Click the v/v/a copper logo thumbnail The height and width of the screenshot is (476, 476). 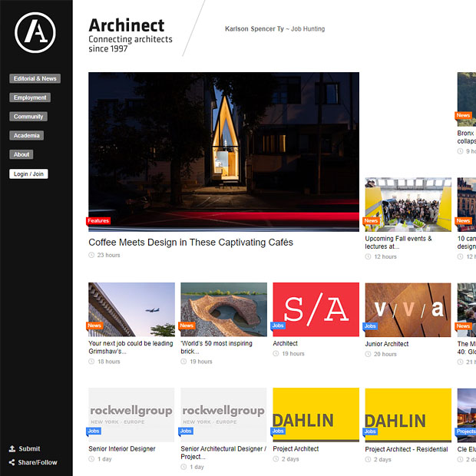click(408, 310)
